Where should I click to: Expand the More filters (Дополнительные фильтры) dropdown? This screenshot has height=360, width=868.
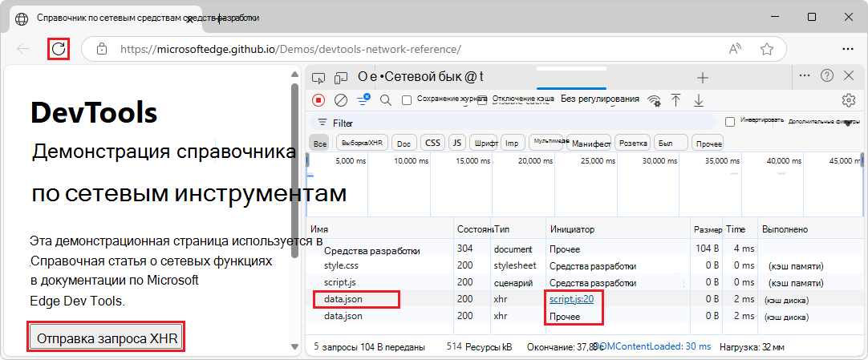[x=824, y=121]
